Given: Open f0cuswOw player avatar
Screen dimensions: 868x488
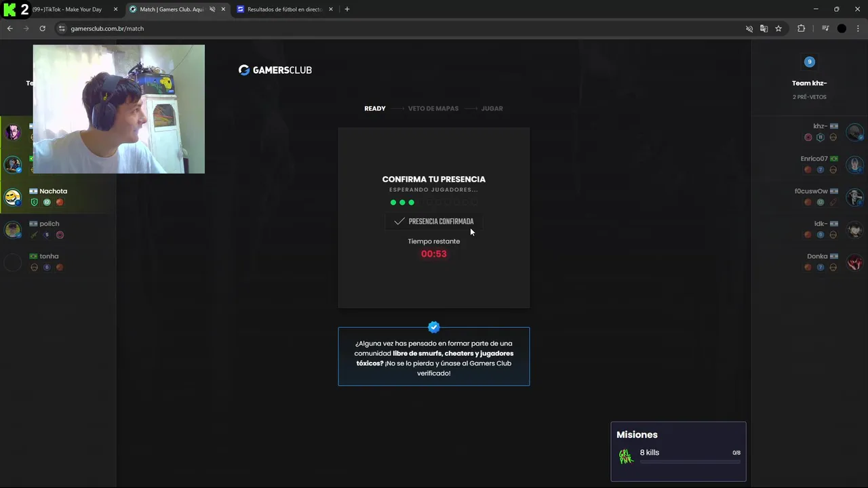Looking at the screenshot, I should (854, 197).
